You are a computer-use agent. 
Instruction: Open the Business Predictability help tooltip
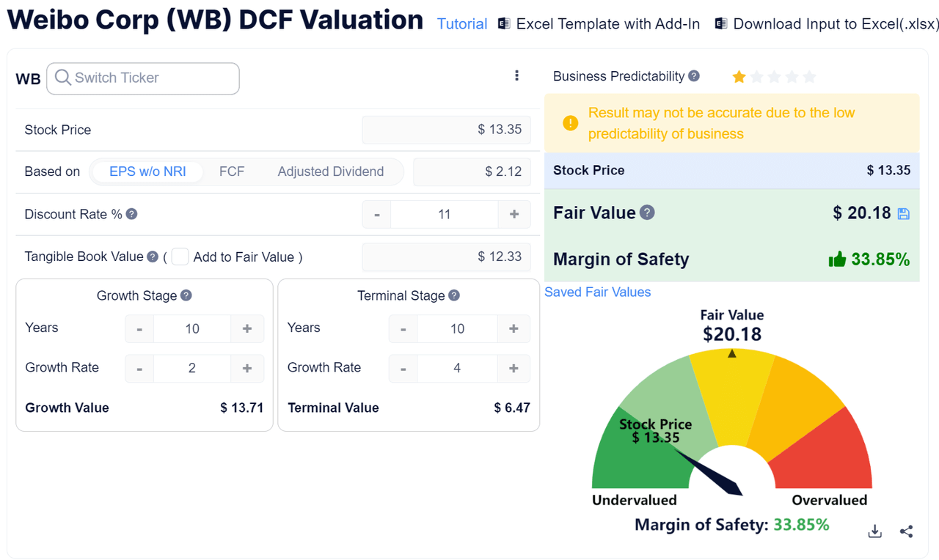693,75
